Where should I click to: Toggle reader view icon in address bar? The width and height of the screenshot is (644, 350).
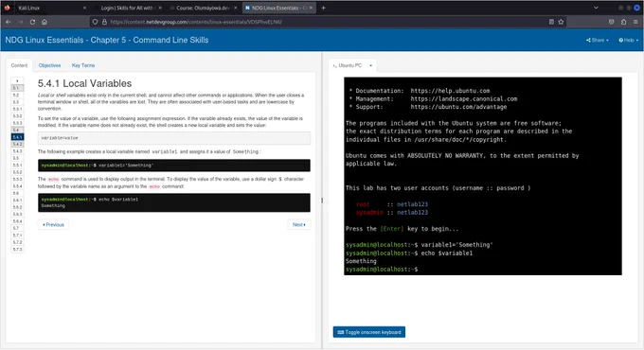pos(551,22)
